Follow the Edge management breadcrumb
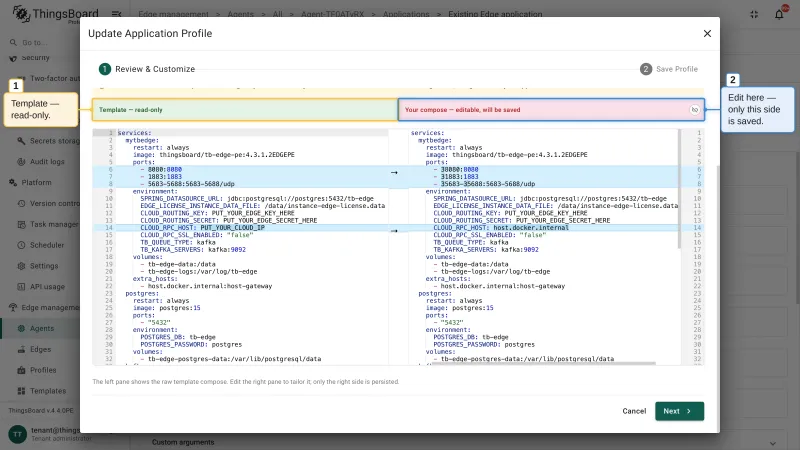Viewport: 800px width, 450px height. [173, 14]
